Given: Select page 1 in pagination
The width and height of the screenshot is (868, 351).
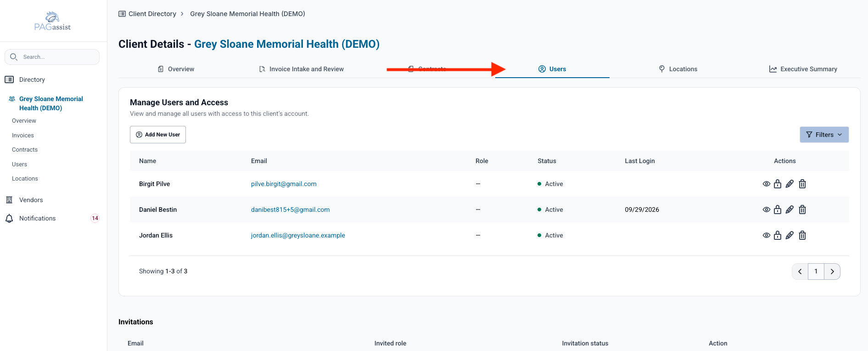Looking at the screenshot, I should tap(816, 272).
